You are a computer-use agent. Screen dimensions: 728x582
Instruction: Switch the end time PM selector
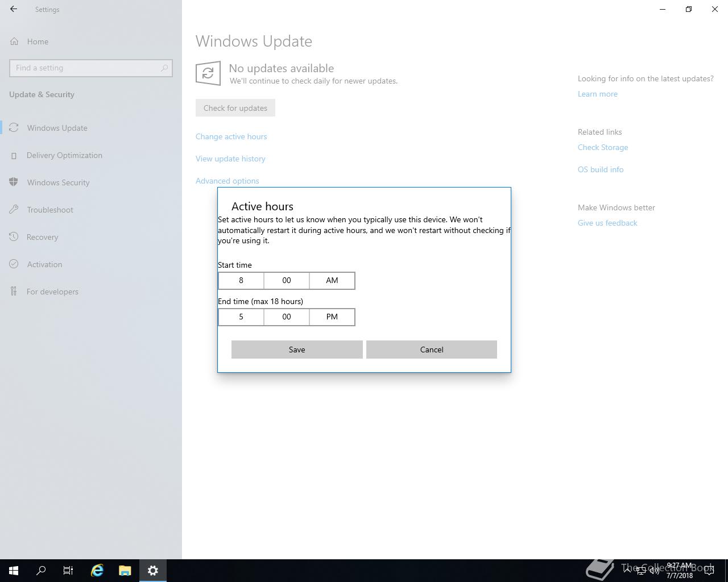pos(332,317)
